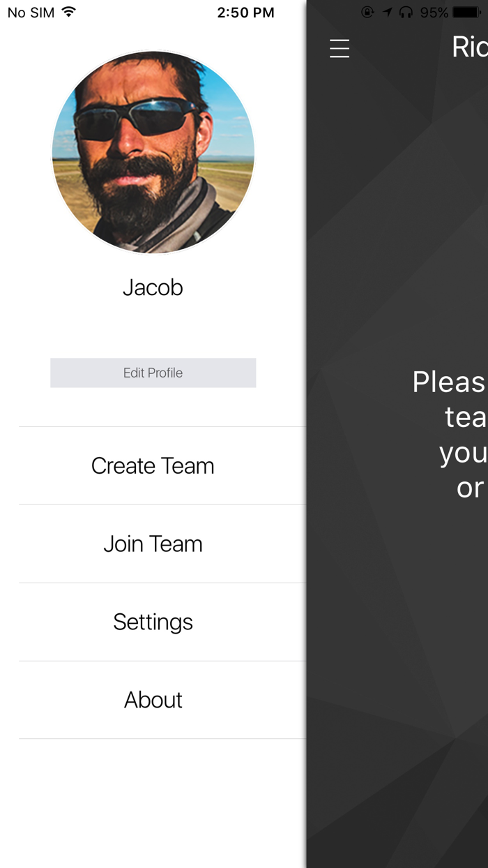The width and height of the screenshot is (488, 868).
Task: Tap the 95% battery percentage text
Action: click(x=434, y=13)
